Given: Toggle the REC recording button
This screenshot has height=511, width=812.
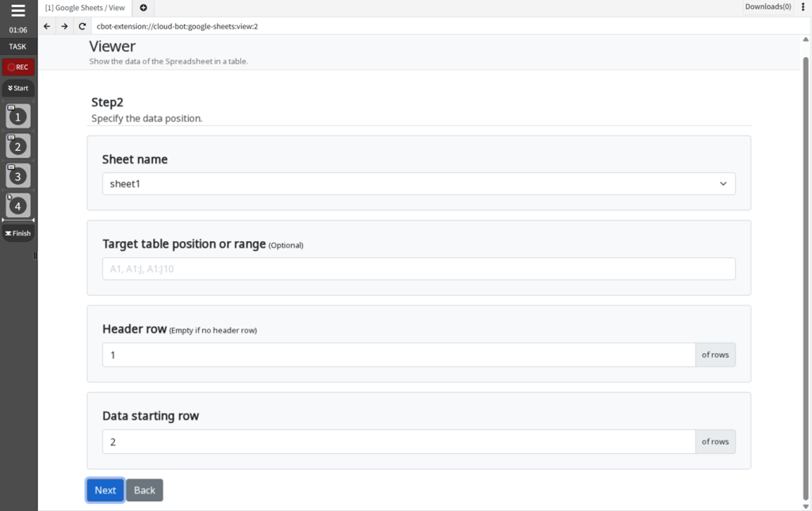Looking at the screenshot, I should [x=18, y=67].
